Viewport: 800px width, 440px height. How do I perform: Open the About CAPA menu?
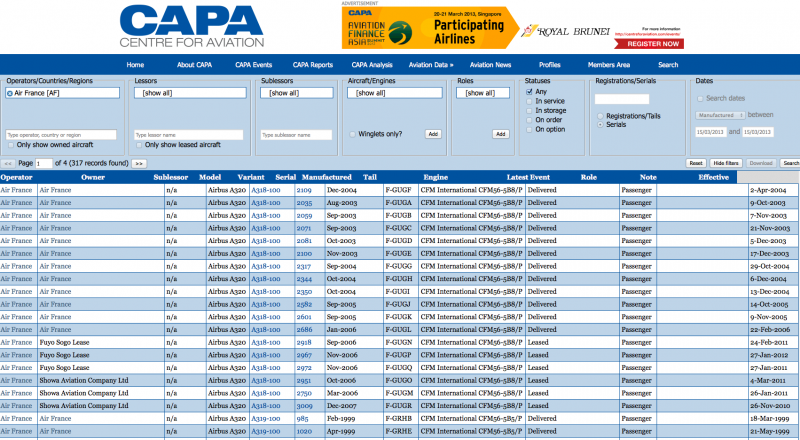coord(194,65)
